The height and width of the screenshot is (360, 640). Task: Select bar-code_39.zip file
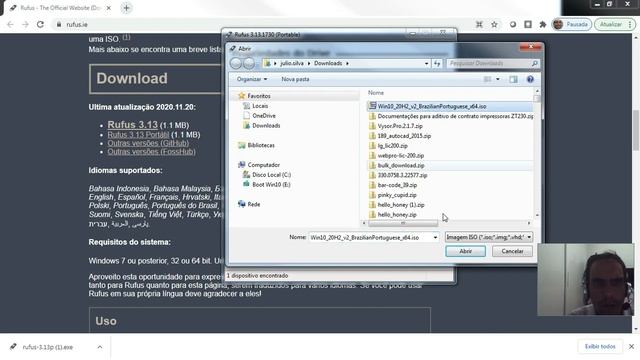click(x=397, y=185)
